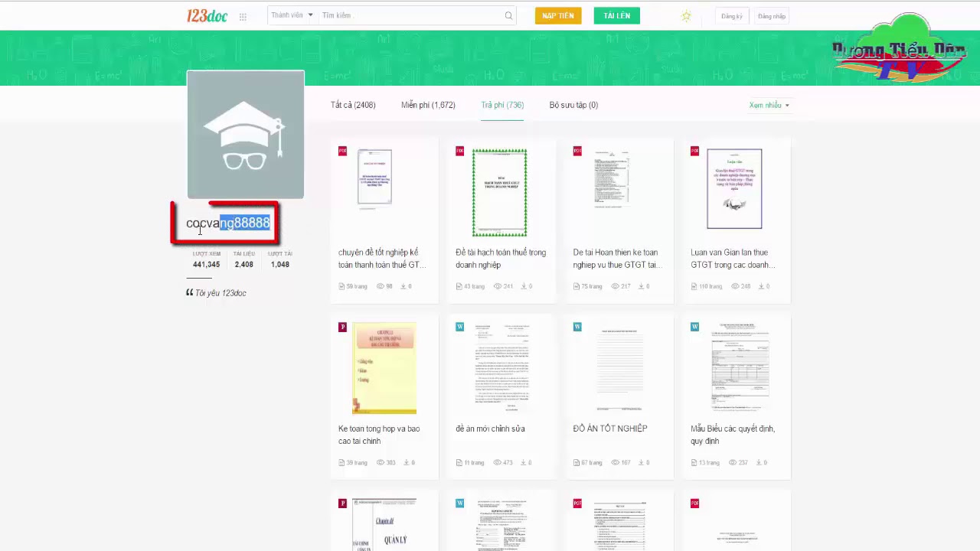Screen dimensions: 980x551
Task: Open Ke toan tong hop thumbnail
Action: click(384, 368)
